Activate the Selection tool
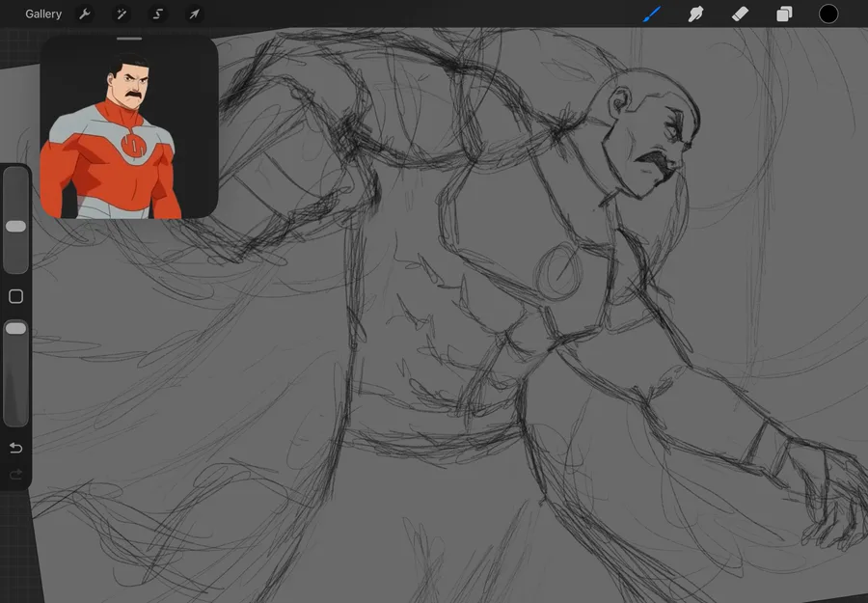Image resolution: width=868 pixels, height=603 pixels. tap(158, 14)
